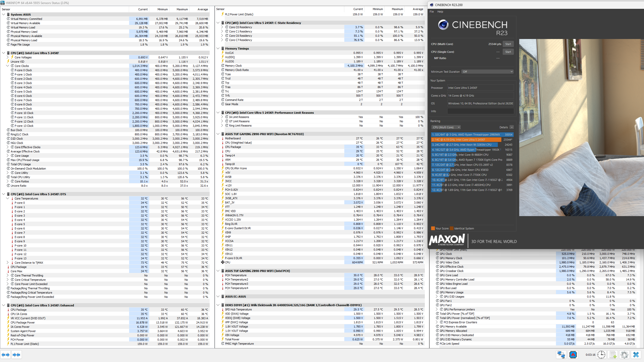This screenshot has width=644, height=362.
Task: Click the left-right expand arrows icon
Action: [6, 355]
